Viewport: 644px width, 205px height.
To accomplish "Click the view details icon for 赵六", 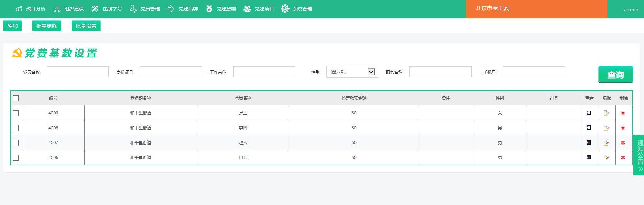I will [x=589, y=142].
